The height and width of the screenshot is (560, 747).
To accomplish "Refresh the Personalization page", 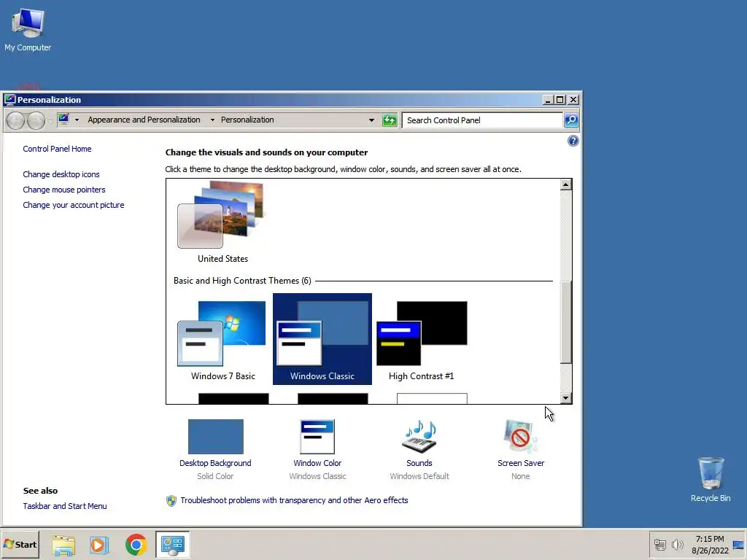I will point(390,120).
